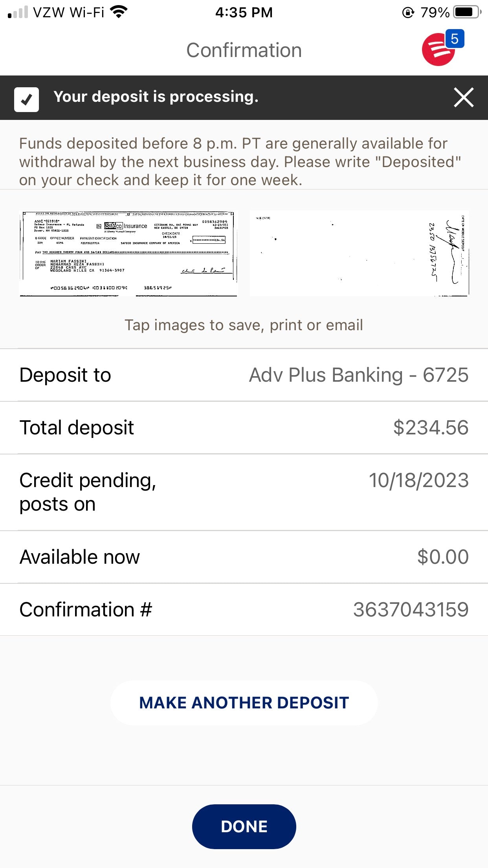Select the Available now $0.00 row
Image resolution: width=488 pixels, height=868 pixels.
click(244, 557)
